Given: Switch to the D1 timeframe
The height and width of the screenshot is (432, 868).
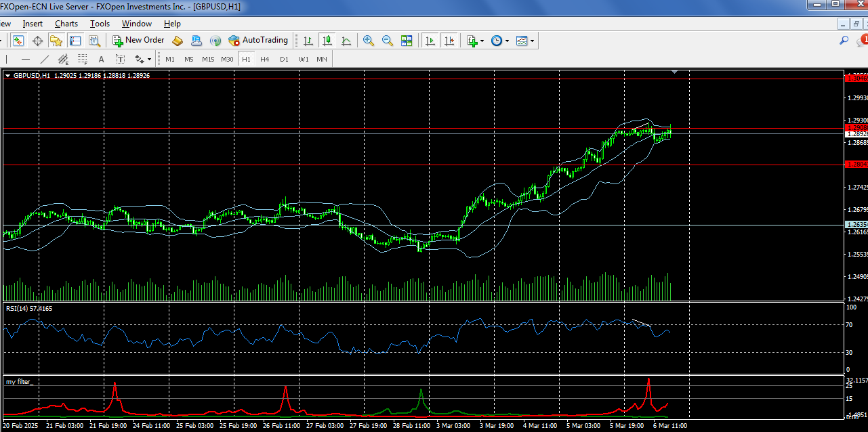Looking at the screenshot, I should [284, 60].
